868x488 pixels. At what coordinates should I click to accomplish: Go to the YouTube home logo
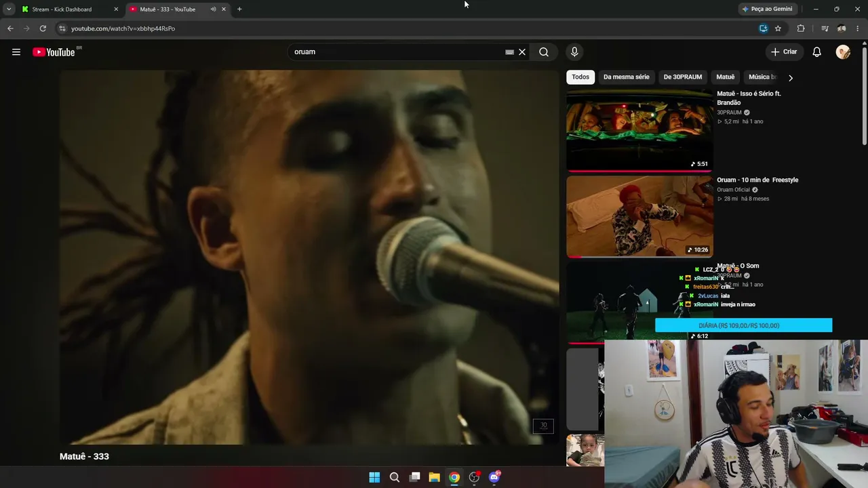coord(54,52)
